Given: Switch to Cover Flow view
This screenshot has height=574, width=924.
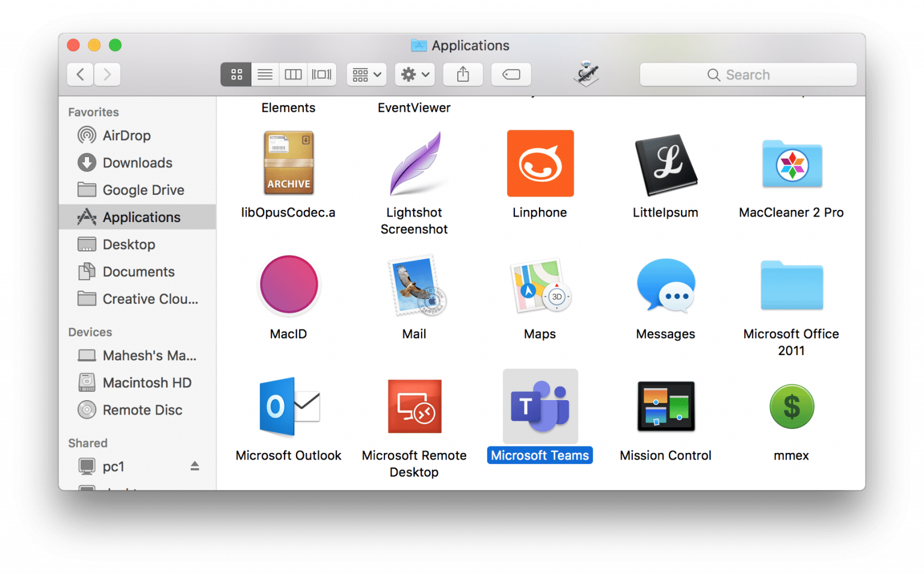Looking at the screenshot, I should [322, 75].
